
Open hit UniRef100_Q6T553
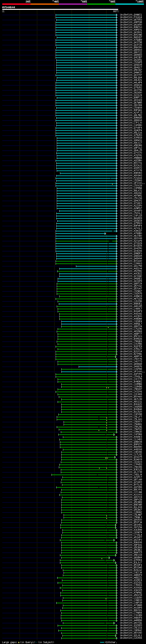click(131, 20)
